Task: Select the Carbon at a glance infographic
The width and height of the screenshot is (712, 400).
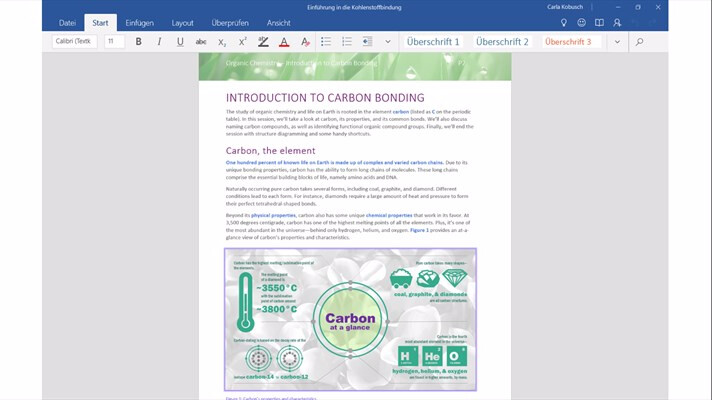Action: [350, 319]
